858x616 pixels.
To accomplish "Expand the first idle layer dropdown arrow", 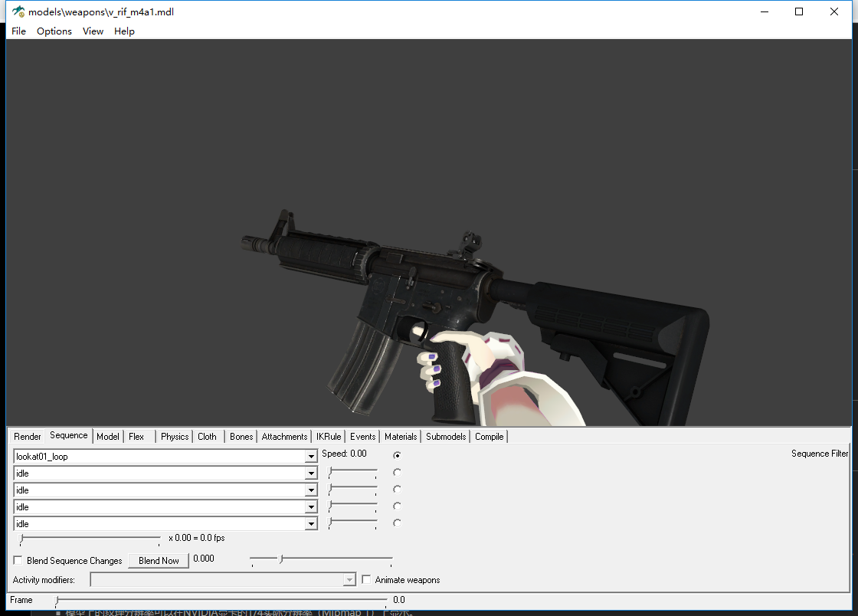I will point(311,473).
